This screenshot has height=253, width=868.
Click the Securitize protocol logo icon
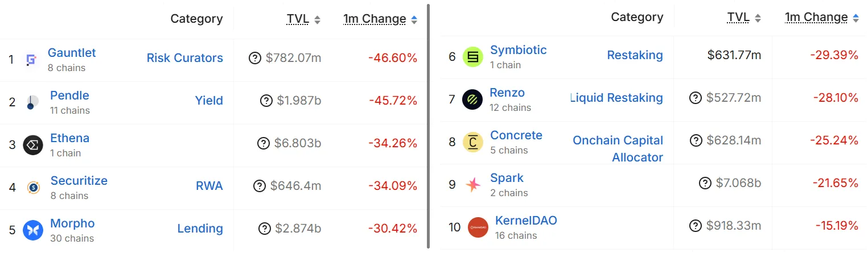[x=33, y=187]
